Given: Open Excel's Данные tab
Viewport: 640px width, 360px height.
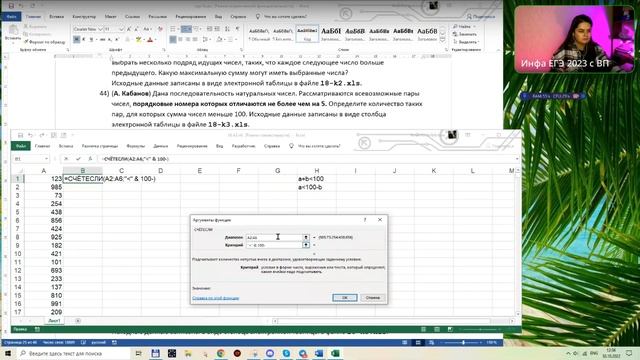Looking at the screenshot, I should coord(160,146).
